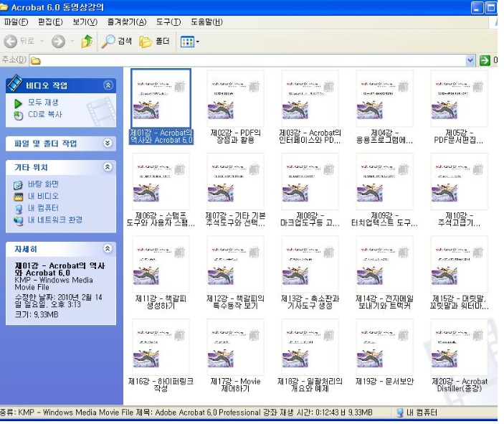
Task: Select the 제13강 축소판과 기사도구 thumbnail
Action: coord(310,265)
